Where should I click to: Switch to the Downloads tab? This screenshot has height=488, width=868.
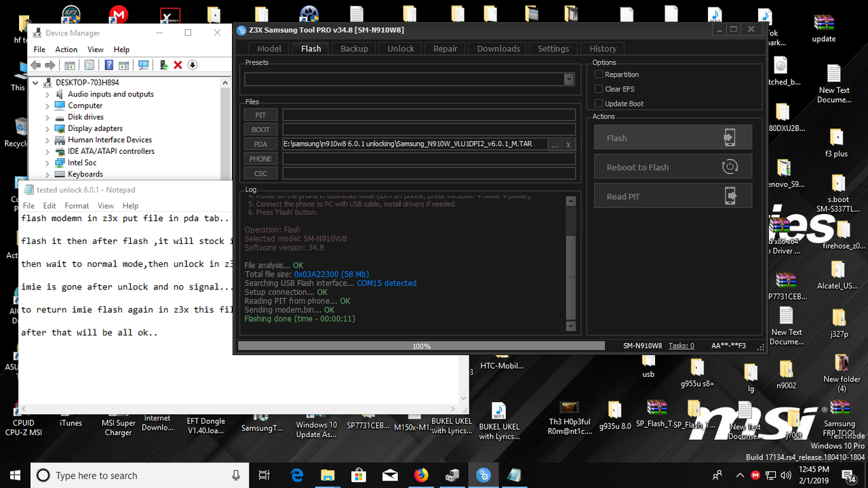pos(498,48)
